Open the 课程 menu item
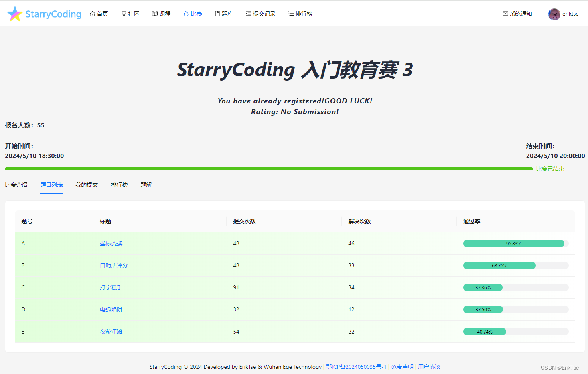This screenshot has height=374, width=588. coord(162,14)
